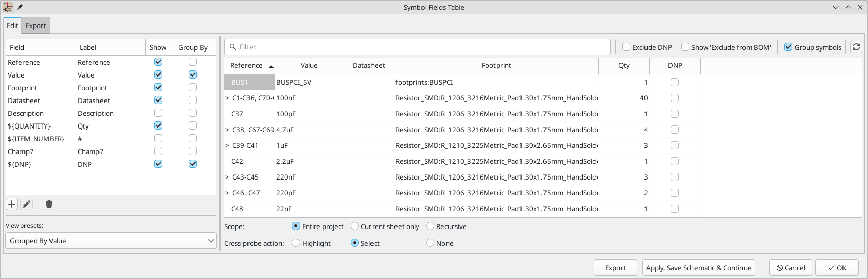
Task: Open the View presets dropdown
Action: pos(111,241)
